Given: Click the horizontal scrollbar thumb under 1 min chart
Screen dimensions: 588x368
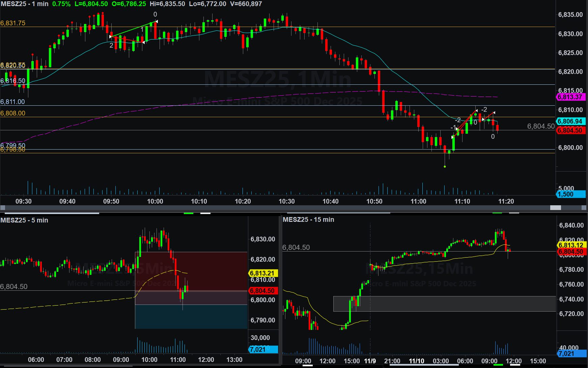Looking at the screenshot, I should click(x=555, y=208).
